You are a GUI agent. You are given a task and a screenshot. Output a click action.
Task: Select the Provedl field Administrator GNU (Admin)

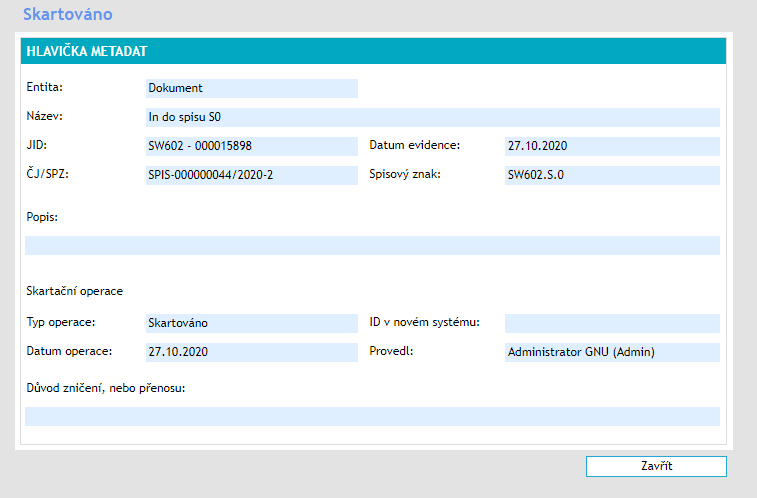612,352
